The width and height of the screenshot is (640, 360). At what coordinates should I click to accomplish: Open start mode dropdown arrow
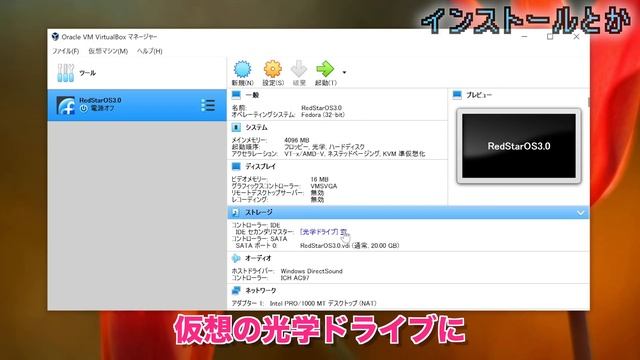[x=344, y=73]
